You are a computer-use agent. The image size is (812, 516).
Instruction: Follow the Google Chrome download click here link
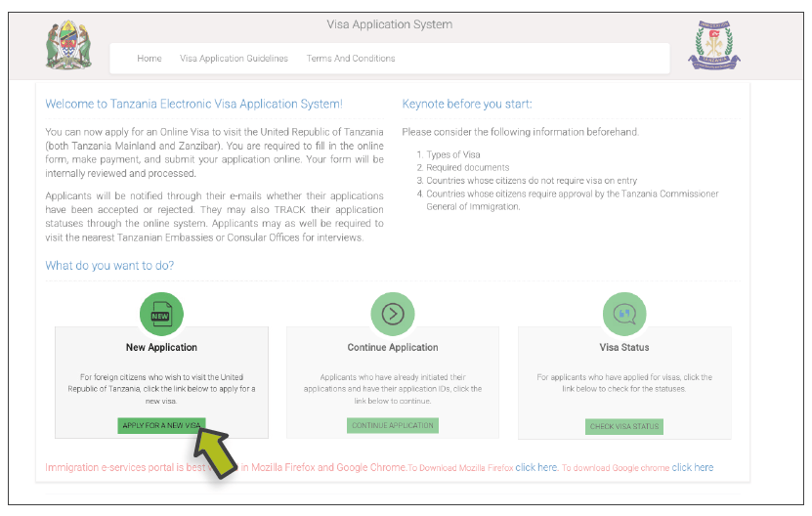(693, 467)
